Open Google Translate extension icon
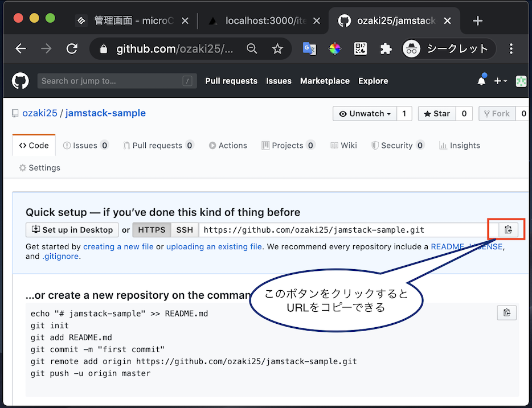The width and height of the screenshot is (532, 408). (x=309, y=49)
